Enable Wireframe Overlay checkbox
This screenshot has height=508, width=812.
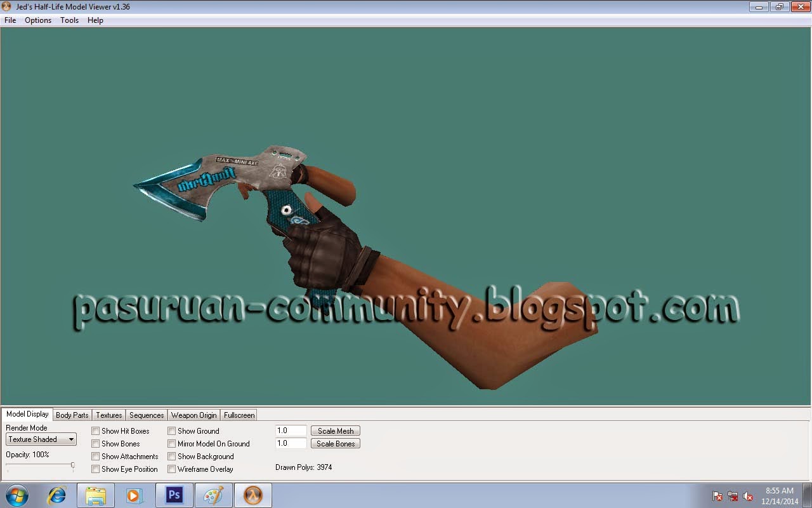[x=172, y=469]
